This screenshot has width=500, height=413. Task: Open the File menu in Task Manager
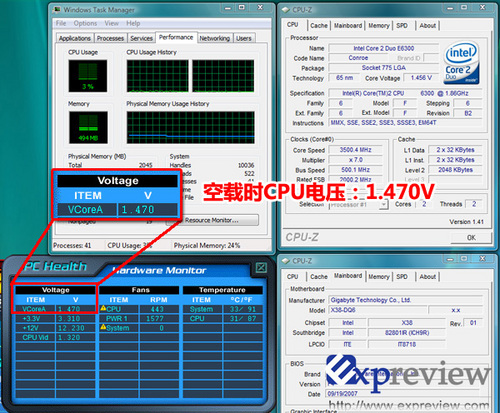tap(61, 23)
